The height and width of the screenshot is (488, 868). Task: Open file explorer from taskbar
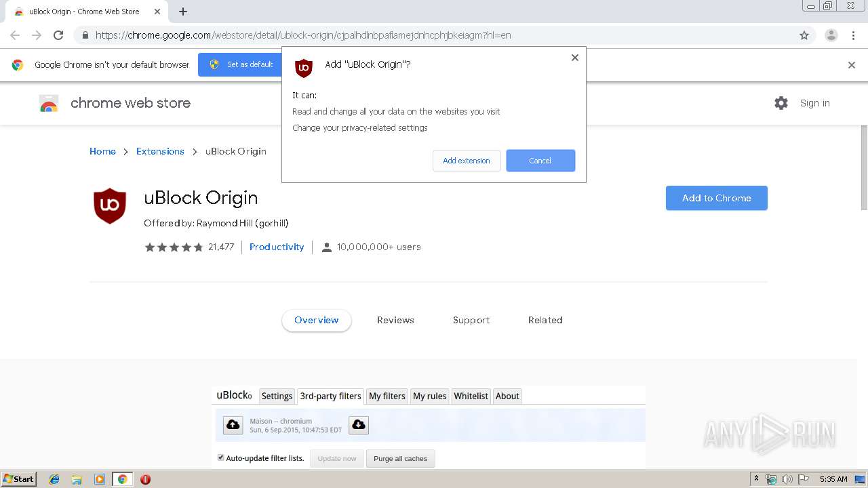coord(77,479)
